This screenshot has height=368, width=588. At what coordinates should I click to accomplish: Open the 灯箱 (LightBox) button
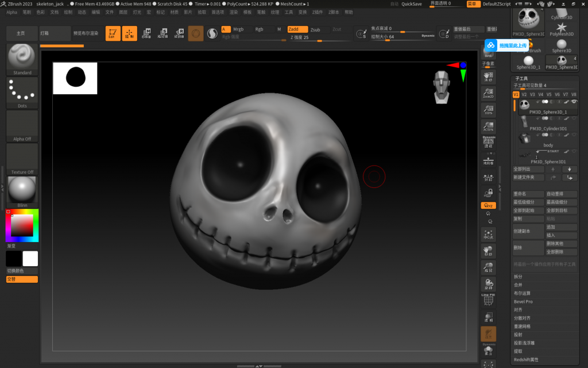coord(55,33)
